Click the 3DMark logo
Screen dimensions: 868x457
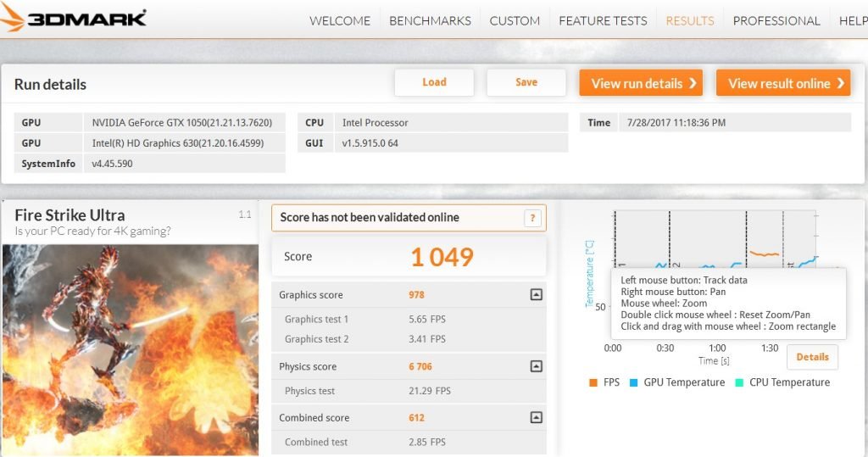point(73,18)
